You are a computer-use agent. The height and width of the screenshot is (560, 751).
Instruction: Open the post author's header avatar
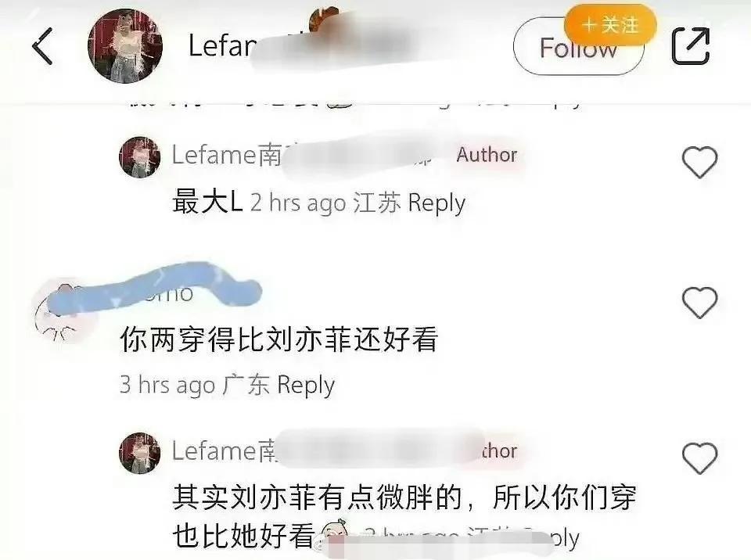click(x=125, y=46)
